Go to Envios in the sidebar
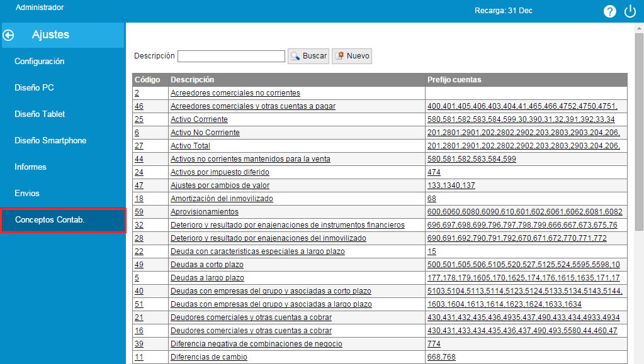Image resolution: width=644 pixels, height=364 pixels. tap(27, 194)
